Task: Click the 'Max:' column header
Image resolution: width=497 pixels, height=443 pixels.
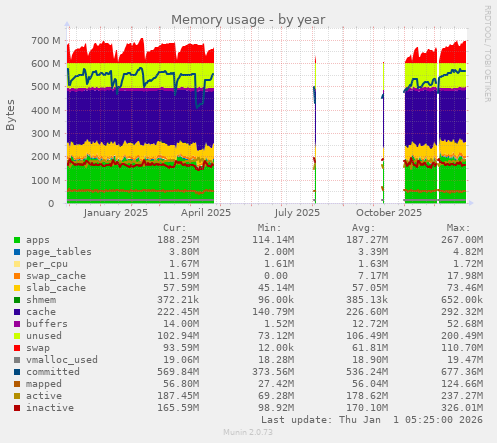Action: tap(458, 228)
